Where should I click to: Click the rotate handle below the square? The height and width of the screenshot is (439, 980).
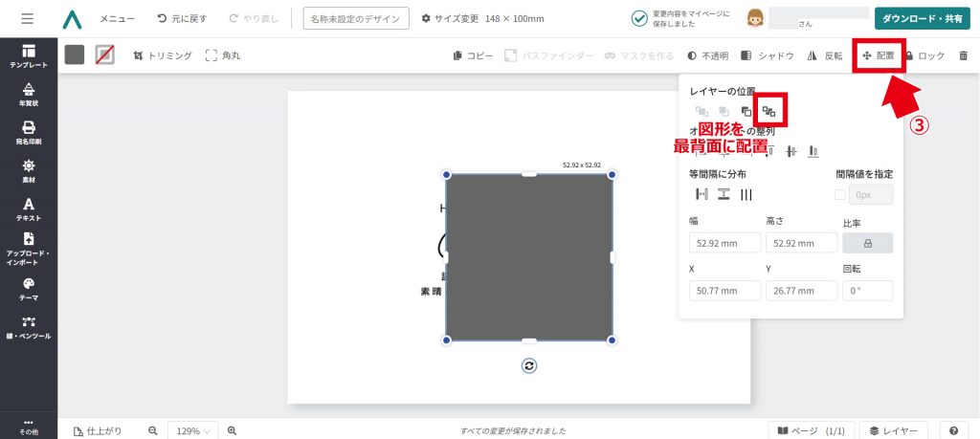tap(529, 365)
